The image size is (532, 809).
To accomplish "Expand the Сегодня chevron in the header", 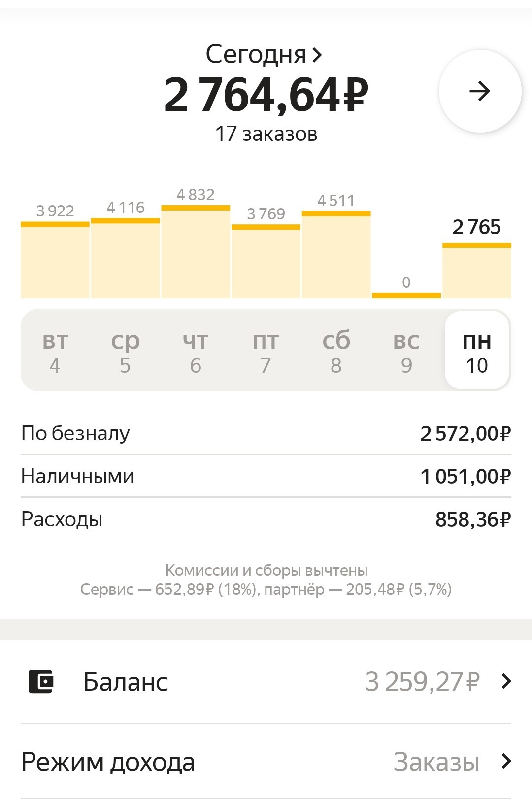I will click(x=317, y=55).
